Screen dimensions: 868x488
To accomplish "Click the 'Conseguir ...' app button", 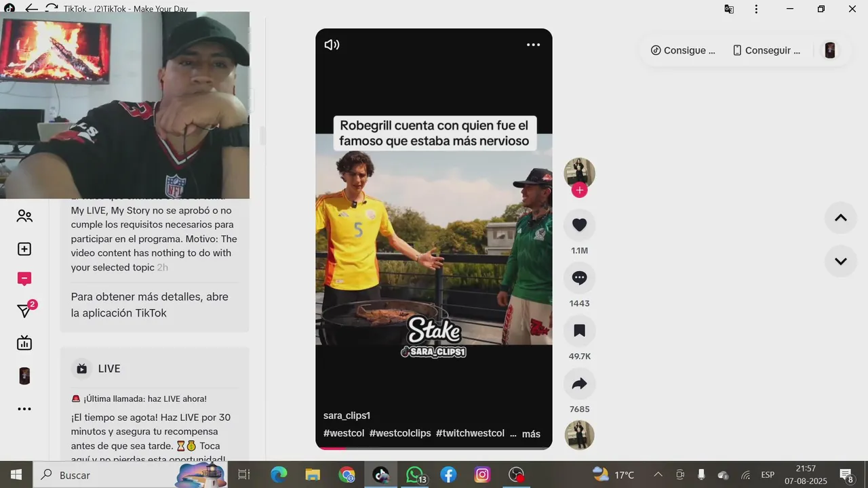I will [x=766, y=50].
